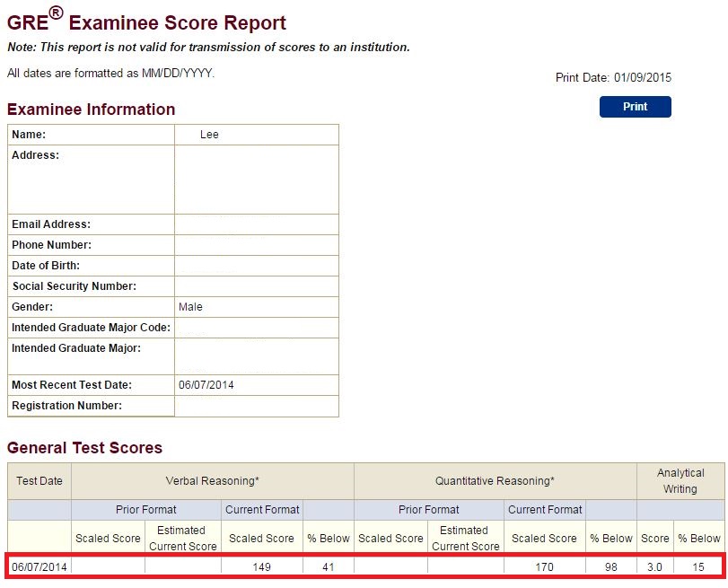Click the test date cell 06/07/2014 in scores row

[x=39, y=567]
